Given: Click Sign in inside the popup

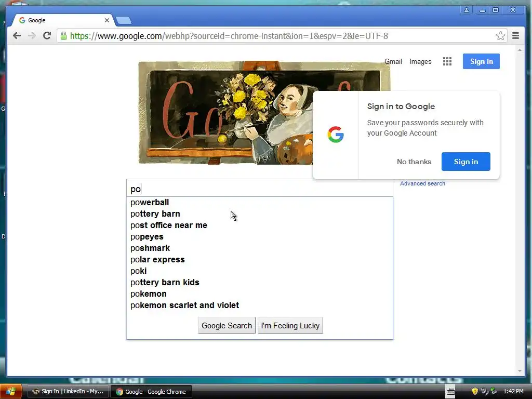Looking at the screenshot, I should 466,162.
